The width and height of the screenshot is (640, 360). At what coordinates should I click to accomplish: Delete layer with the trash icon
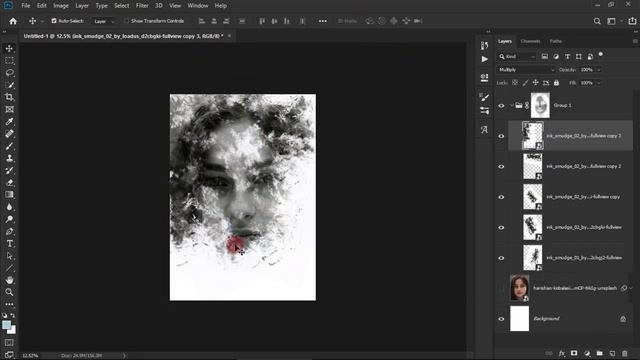pos(624,353)
